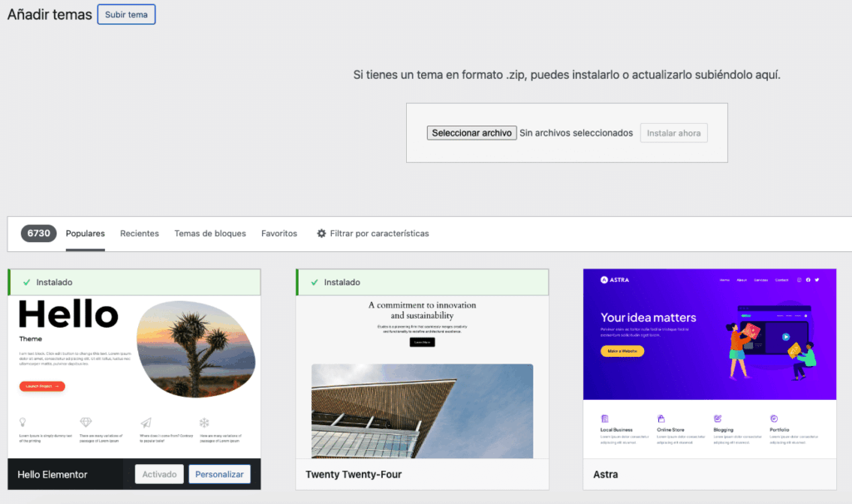The height and width of the screenshot is (504, 852).
Task: Go to the Favoritos tab
Action: click(x=280, y=234)
